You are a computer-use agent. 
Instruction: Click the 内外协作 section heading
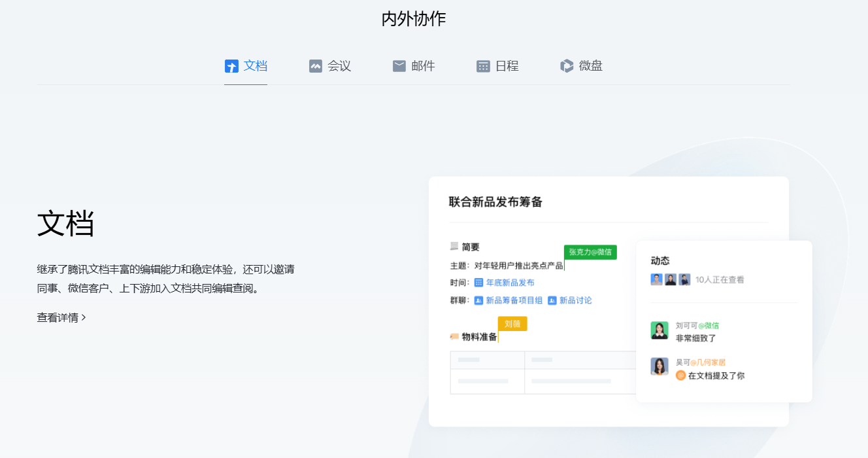point(414,19)
